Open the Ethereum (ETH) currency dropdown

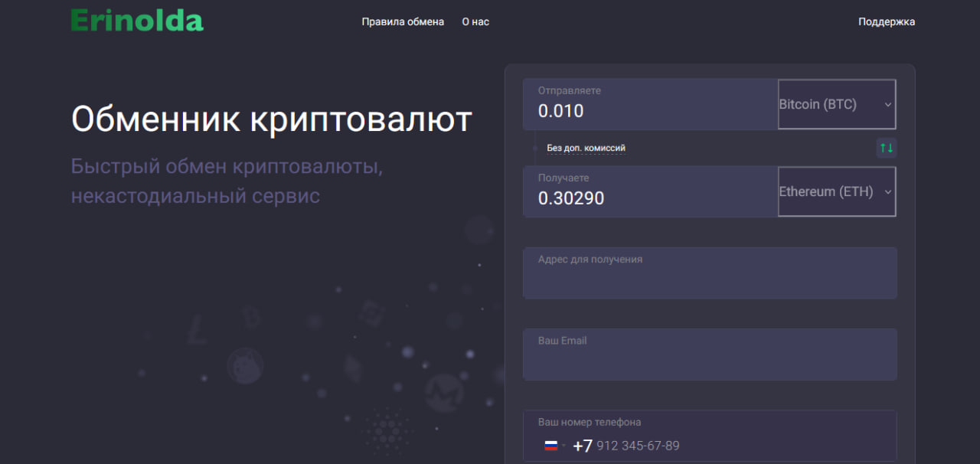tap(837, 191)
